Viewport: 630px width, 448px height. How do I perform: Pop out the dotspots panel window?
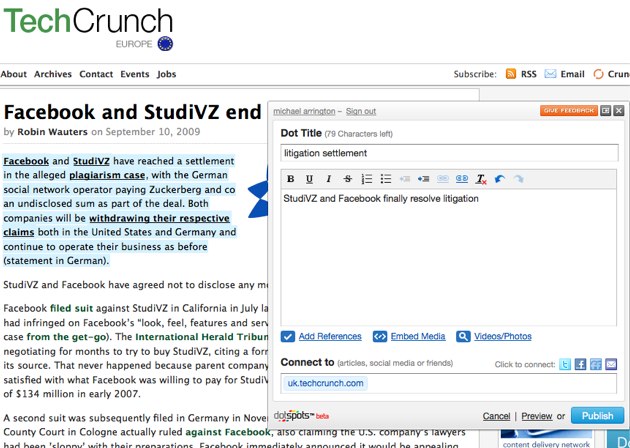pos(605,110)
